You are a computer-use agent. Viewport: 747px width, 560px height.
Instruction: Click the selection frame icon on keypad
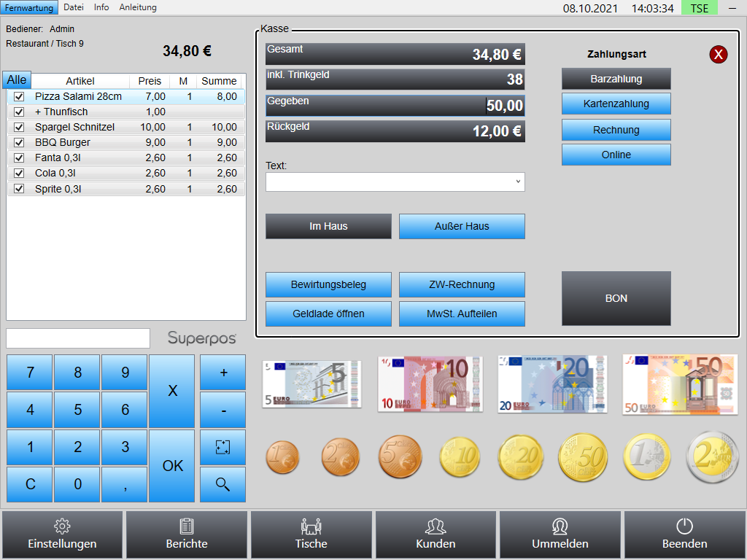pyautogui.click(x=222, y=447)
